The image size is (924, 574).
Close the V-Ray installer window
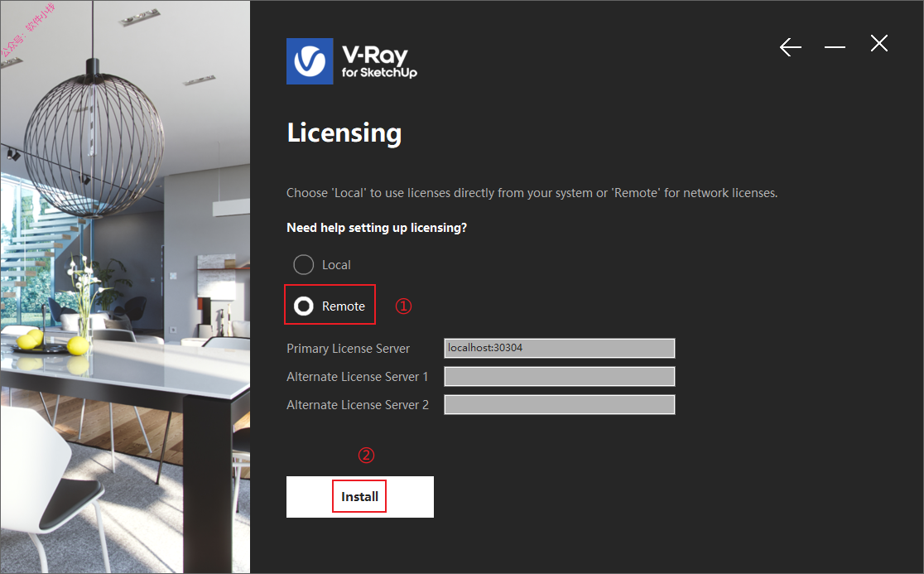[878, 43]
